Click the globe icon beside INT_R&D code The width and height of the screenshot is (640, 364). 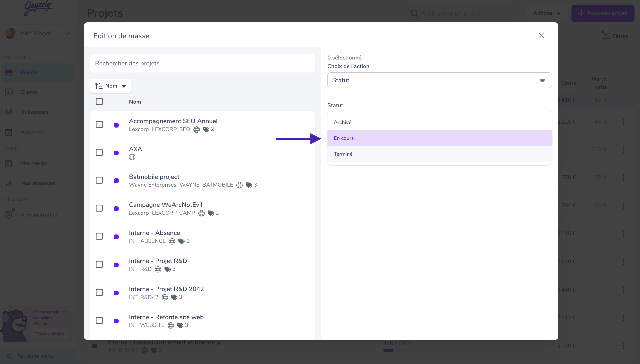coord(158,269)
